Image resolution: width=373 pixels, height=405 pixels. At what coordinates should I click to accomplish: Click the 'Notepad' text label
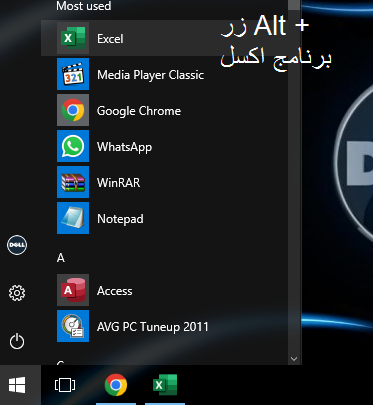120,219
